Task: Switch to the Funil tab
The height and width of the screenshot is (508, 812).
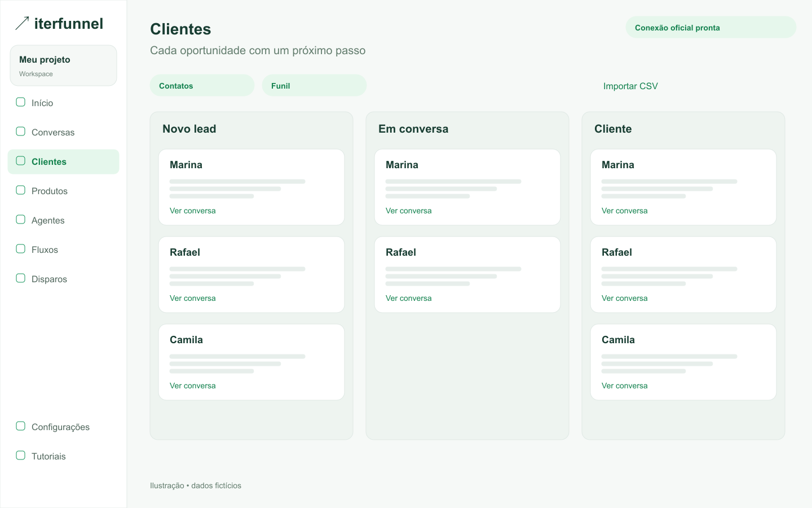Action: click(x=314, y=85)
